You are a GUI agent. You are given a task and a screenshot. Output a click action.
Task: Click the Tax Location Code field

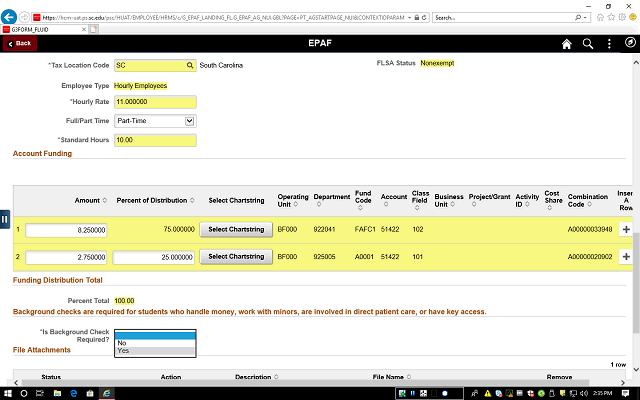click(155, 65)
